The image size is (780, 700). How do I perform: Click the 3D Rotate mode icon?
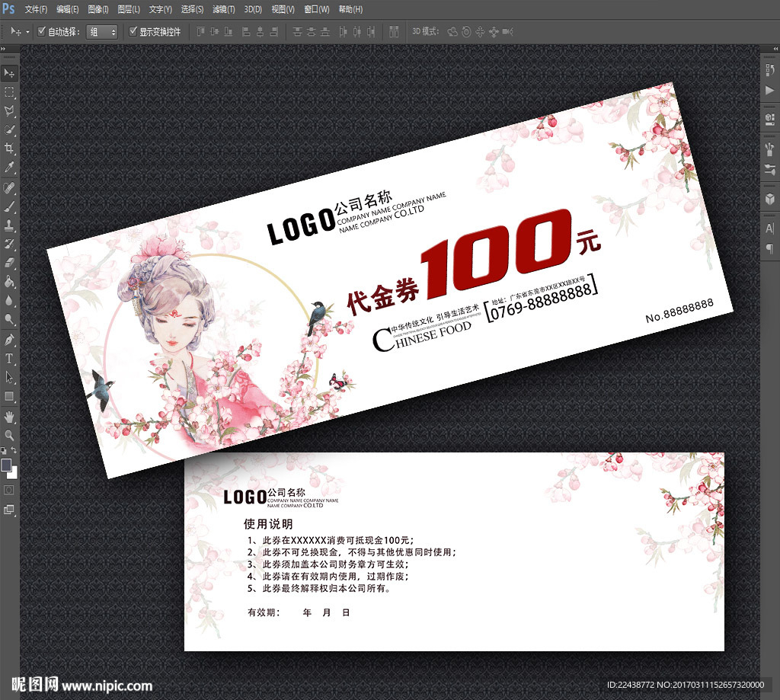(452, 32)
